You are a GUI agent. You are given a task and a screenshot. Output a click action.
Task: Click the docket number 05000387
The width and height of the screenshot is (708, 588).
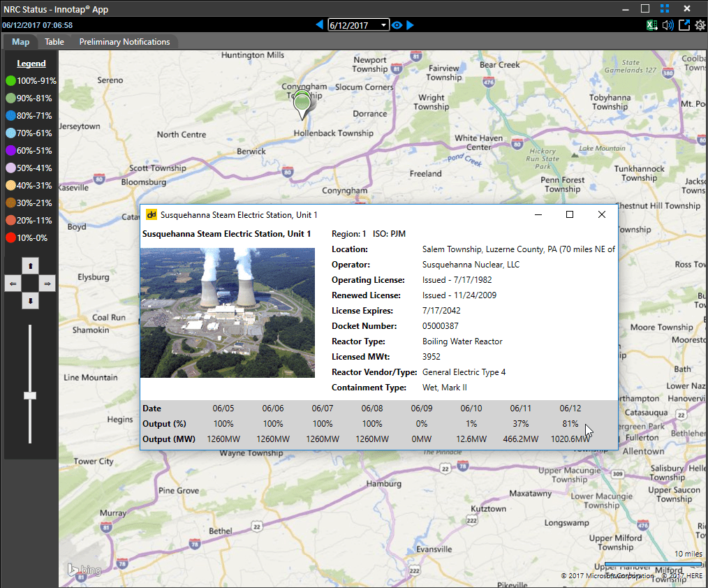click(441, 326)
